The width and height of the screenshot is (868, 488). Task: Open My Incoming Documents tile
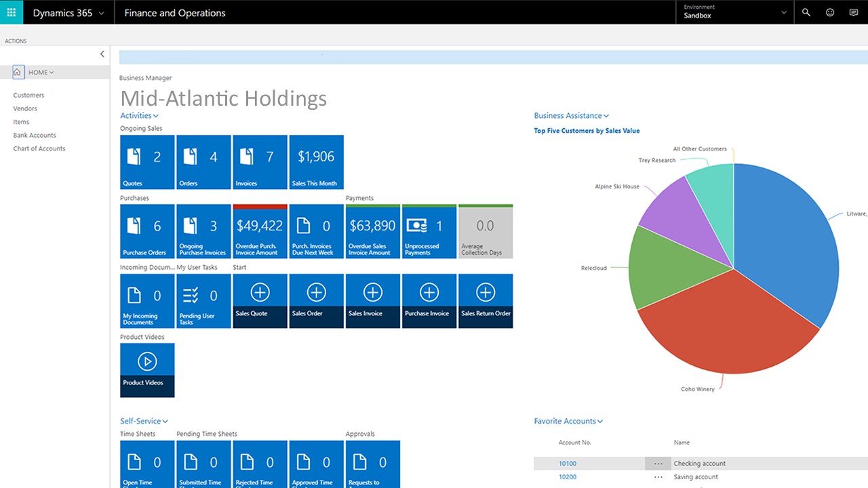pos(147,301)
